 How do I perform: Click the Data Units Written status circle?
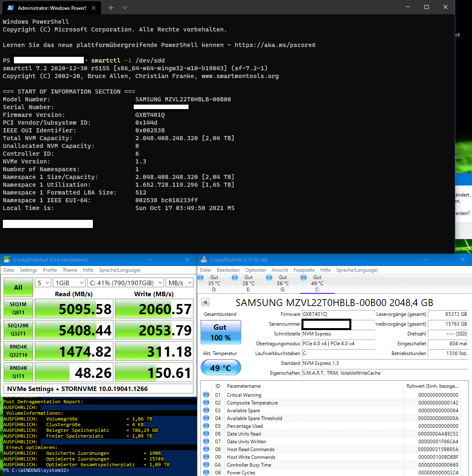(207, 441)
